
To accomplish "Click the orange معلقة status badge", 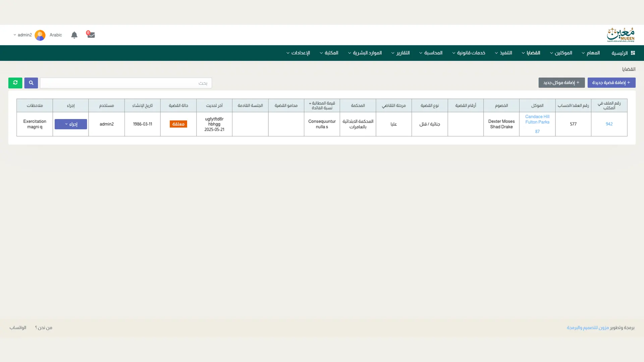I will point(178,124).
